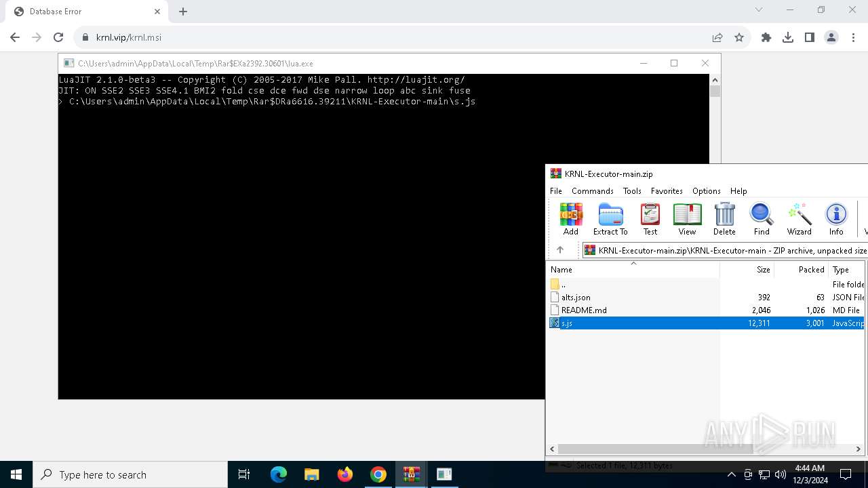Image resolution: width=868 pixels, height=488 pixels.
Task: Open the View toolbar icon in WinRAR
Action: (x=687, y=219)
